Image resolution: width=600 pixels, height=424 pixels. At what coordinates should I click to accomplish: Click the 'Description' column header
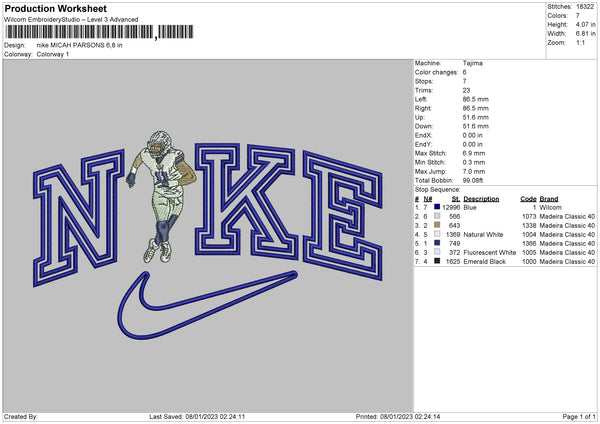tap(481, 199)
